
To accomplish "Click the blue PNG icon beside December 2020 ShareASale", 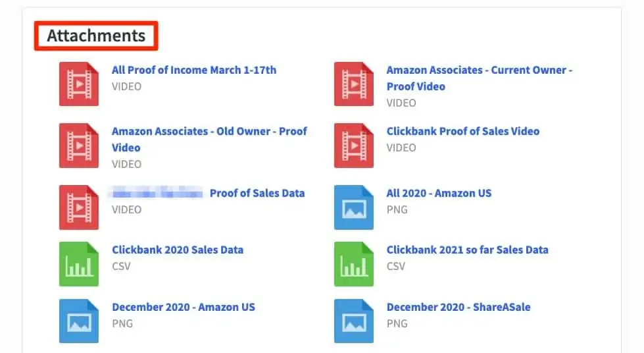I will click(x=354, y=321).
